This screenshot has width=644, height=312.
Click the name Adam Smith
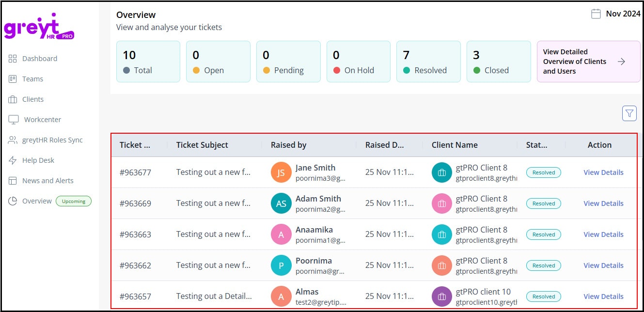pyautogui.click(x=318, y=199)
